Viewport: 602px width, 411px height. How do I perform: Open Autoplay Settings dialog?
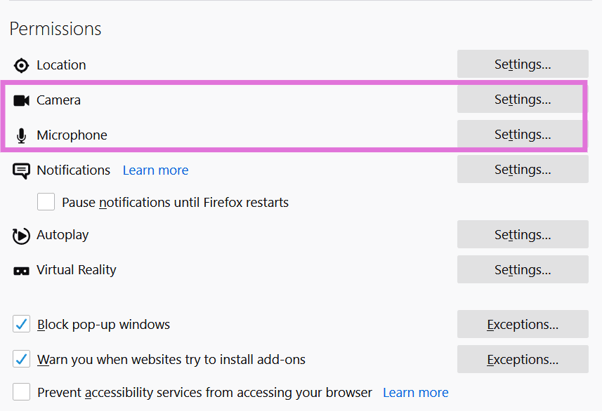(522, 235)
